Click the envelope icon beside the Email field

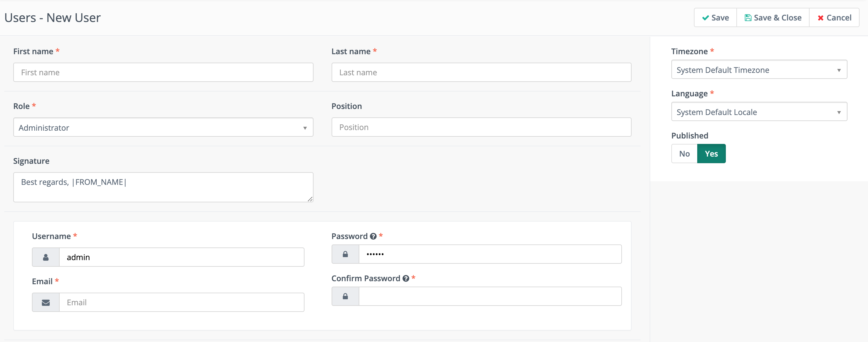pyautogui.click(x=45, y=302)
